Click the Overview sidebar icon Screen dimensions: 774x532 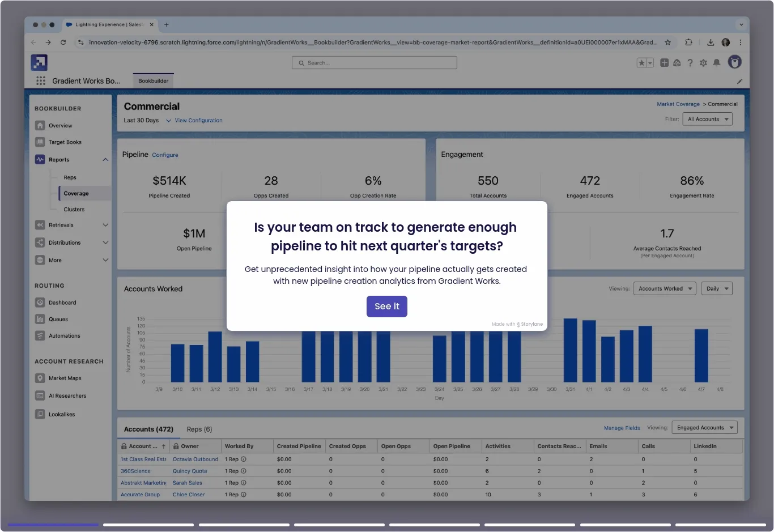[40, 126]
